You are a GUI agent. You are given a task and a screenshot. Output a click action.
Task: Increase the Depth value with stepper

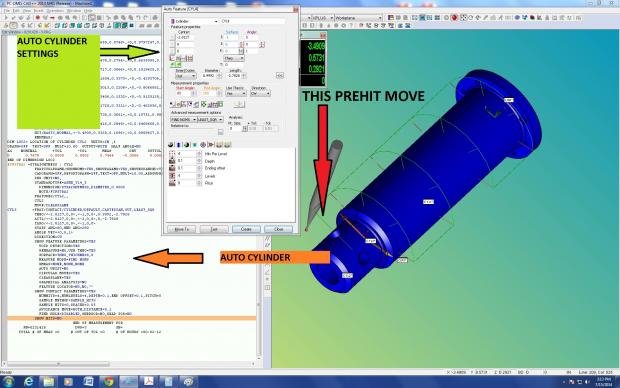[199, 160]
